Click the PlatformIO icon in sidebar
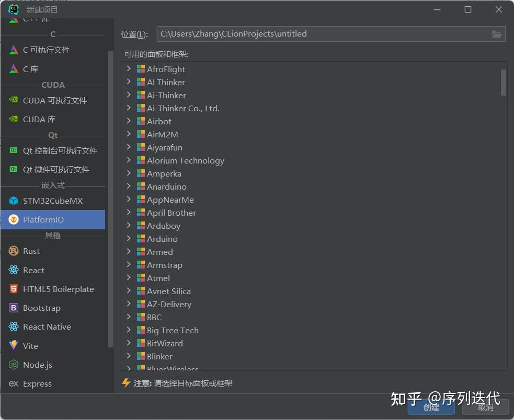 pos(14,219)
